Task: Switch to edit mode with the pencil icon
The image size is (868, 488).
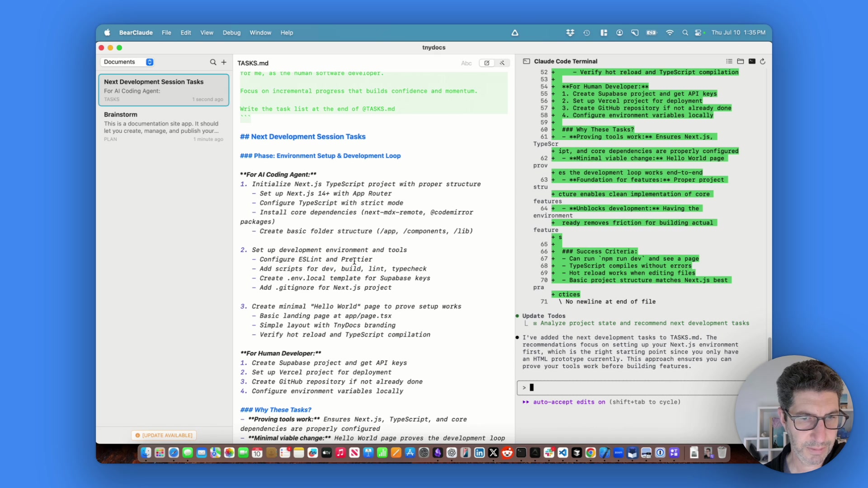Action: pos(487,63)
